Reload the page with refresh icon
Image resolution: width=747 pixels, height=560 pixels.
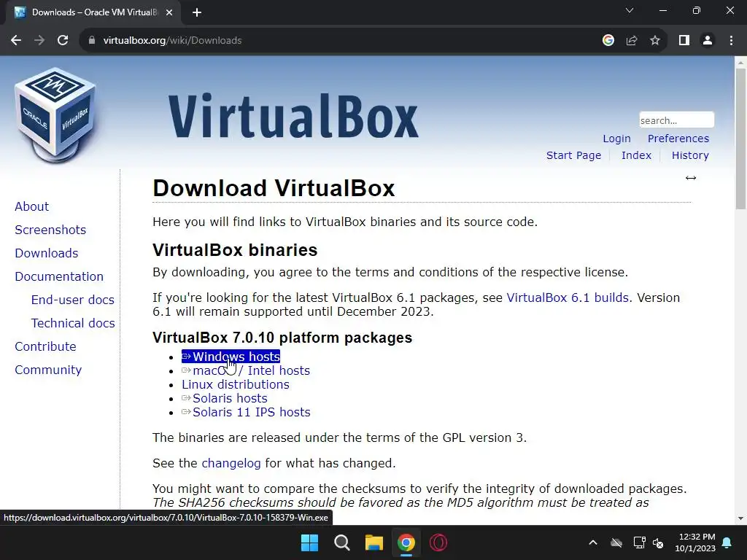pos(63,41)
